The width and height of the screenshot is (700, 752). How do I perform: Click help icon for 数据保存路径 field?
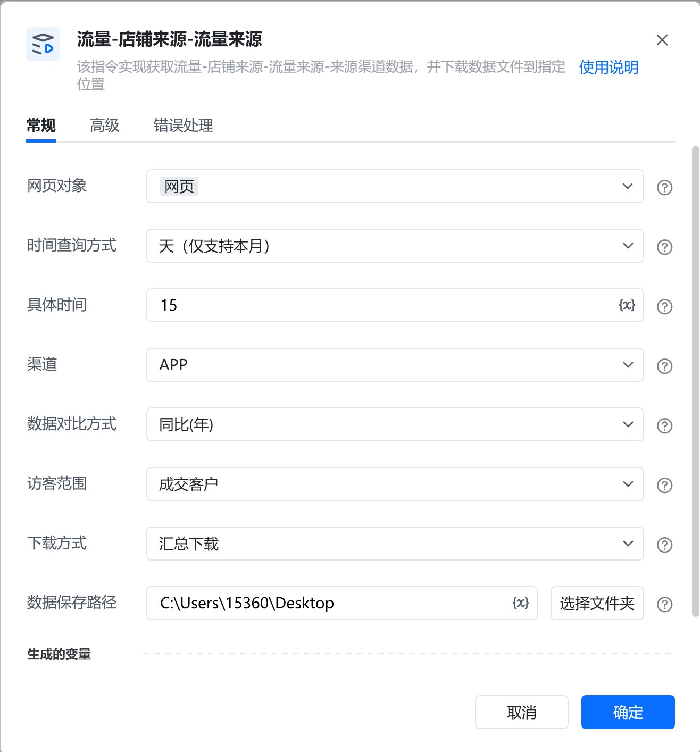[664, 604]
